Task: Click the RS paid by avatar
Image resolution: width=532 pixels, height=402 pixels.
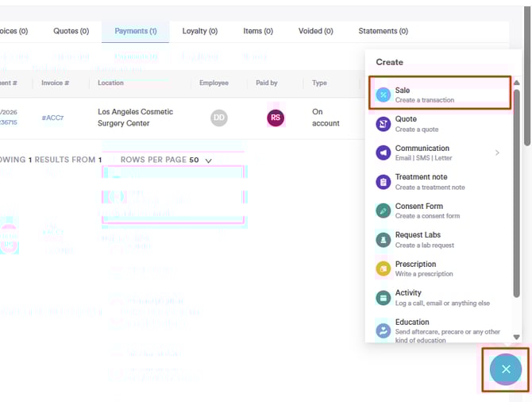Action: tap(276, 118)
